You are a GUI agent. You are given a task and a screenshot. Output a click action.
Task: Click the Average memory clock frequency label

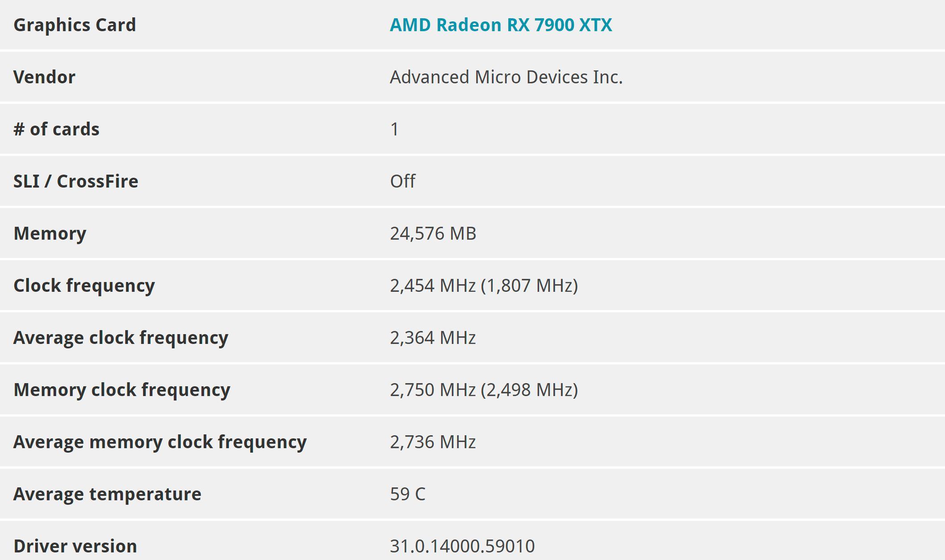(160, 442)
